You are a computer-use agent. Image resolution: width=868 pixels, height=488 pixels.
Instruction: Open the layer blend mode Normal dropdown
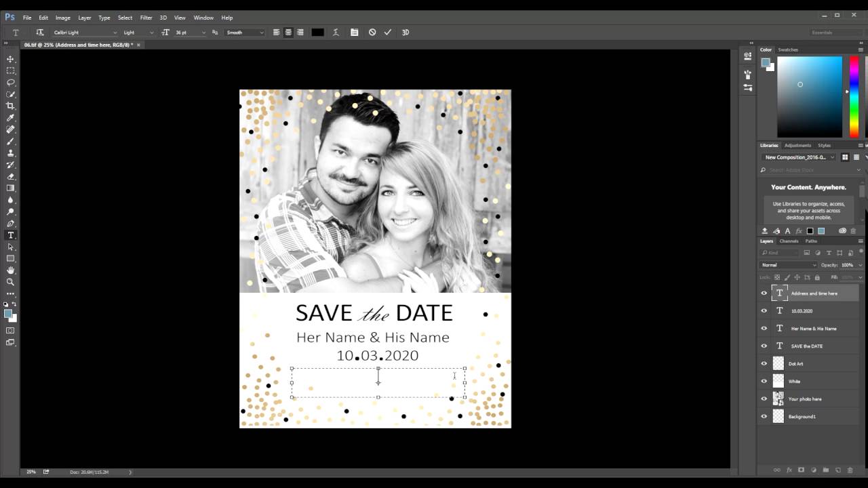coord(789,265)
